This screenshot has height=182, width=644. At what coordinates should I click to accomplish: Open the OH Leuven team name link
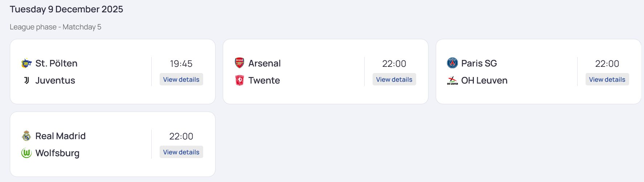coord(484,81)
